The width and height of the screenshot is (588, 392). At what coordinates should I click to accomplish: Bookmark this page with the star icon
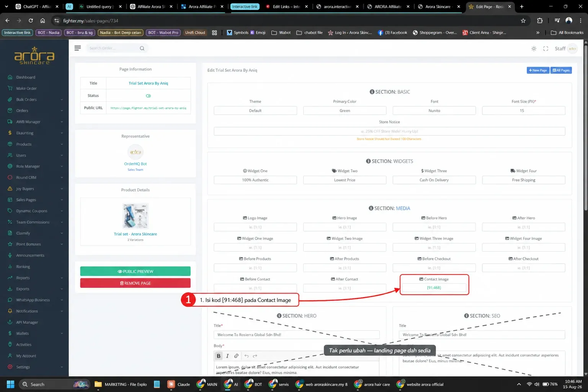click(523, 21)
